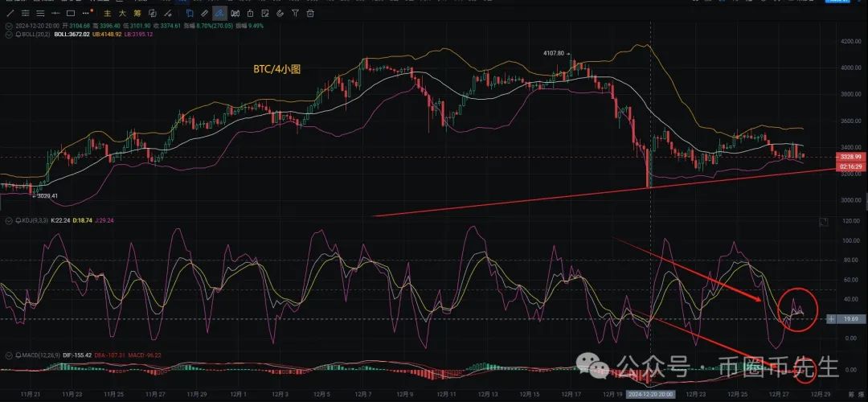The height and width of the screenshot is (402, 868).
Task: Click the line edit brush icon
Action: pos(168,13)
